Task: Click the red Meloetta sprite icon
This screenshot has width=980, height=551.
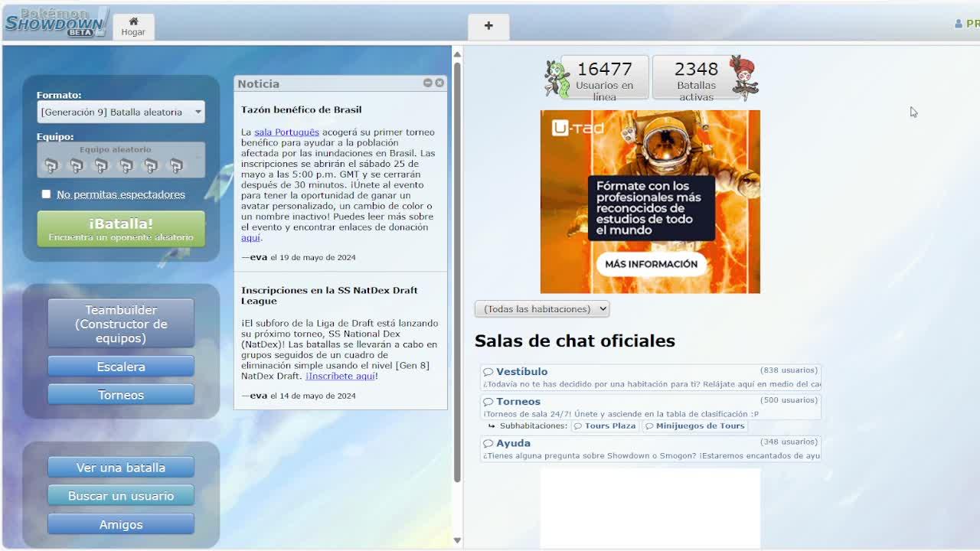Action: (743, 77)
